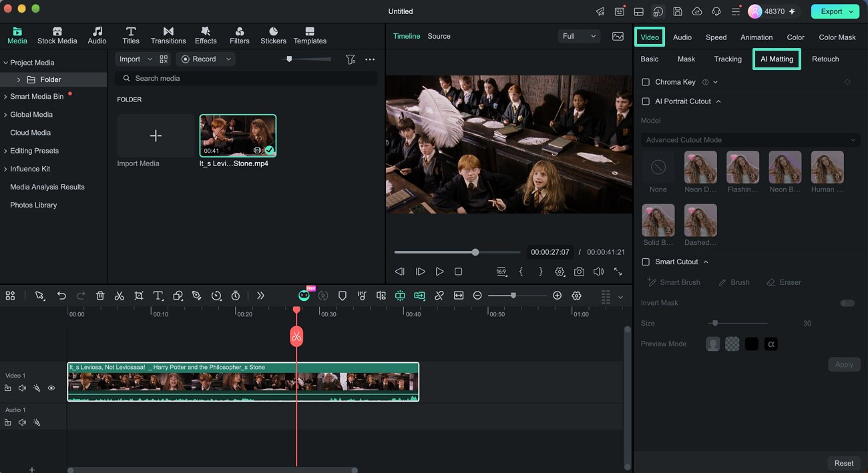Click the Export button
Screen dimensions: 868x473
coord(835,11)
